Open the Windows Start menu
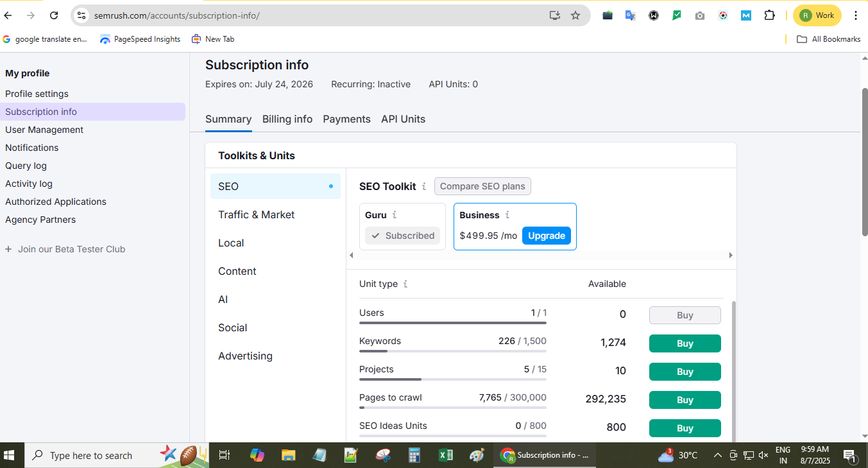Viewport: 868px width, 468px height. click(x=9, y=455)
